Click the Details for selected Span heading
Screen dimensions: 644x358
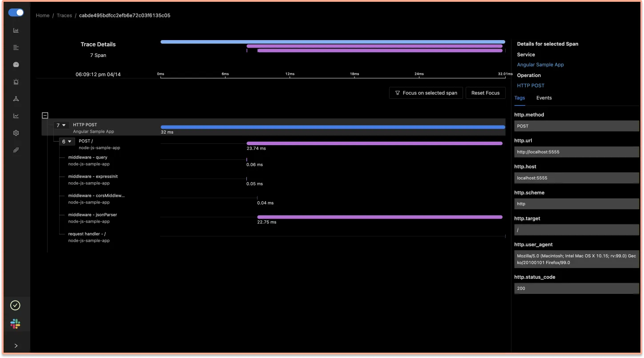coord(547,44)
